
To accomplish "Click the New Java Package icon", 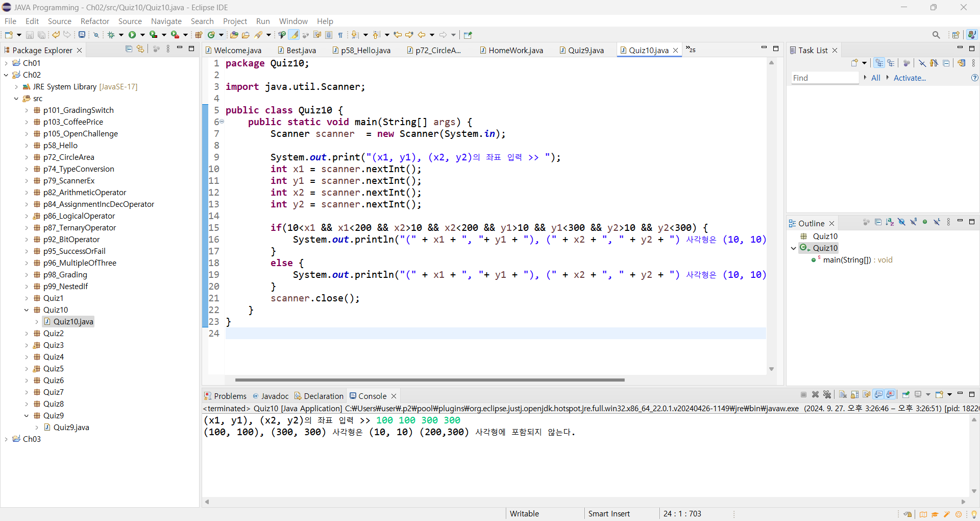I will click(199, 35).
